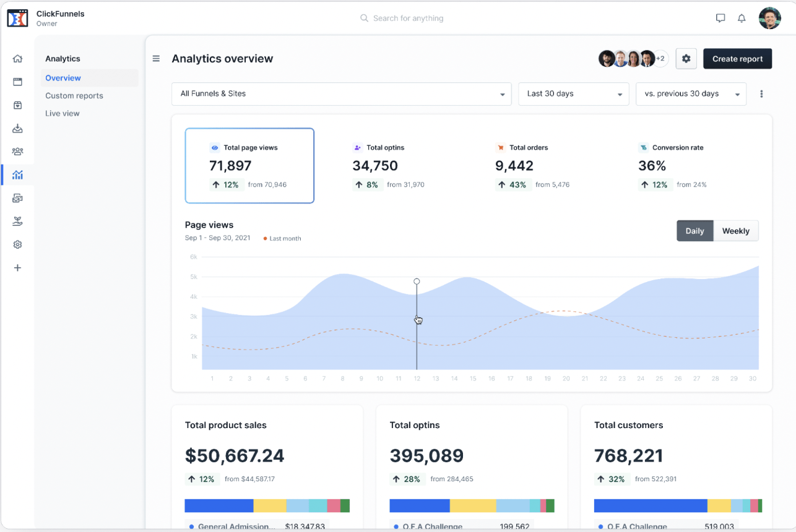Select the Conversion rate metric card
The image size is (796, 532).
coord(678,166)
